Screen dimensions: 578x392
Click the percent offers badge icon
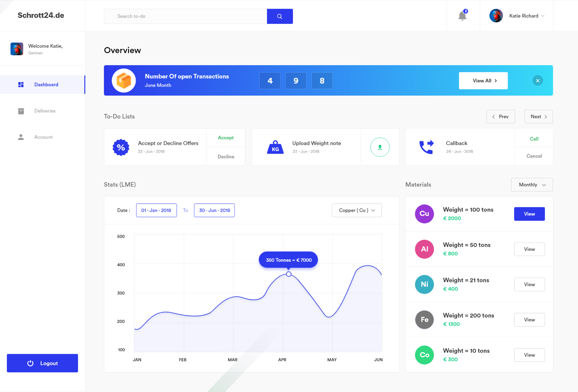121,147
